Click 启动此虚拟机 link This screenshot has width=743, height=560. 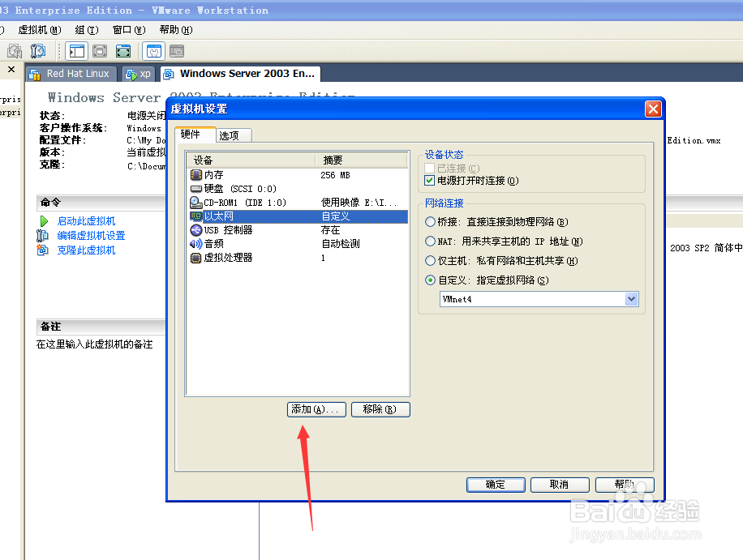(86, 221)
